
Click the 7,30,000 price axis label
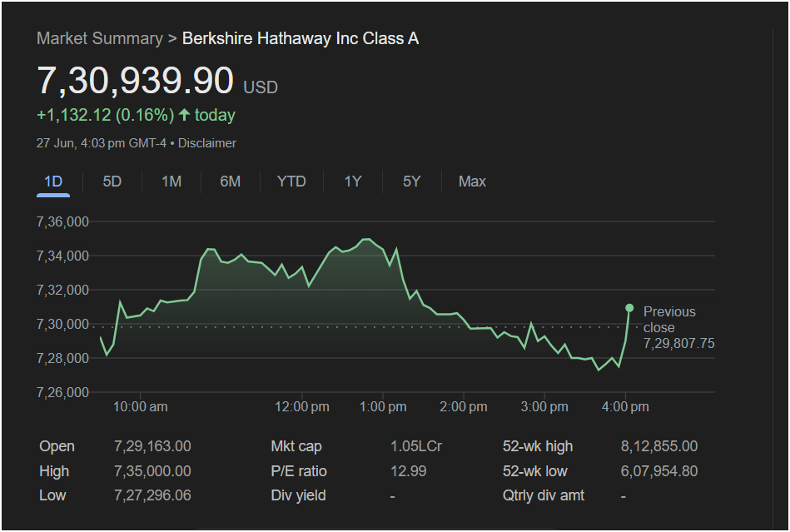click(x=62, y=324)
